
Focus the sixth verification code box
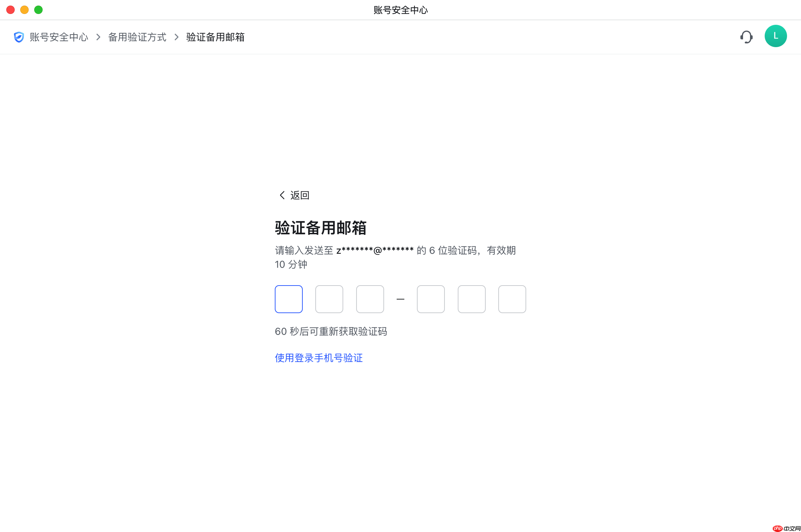pos(512,299)
